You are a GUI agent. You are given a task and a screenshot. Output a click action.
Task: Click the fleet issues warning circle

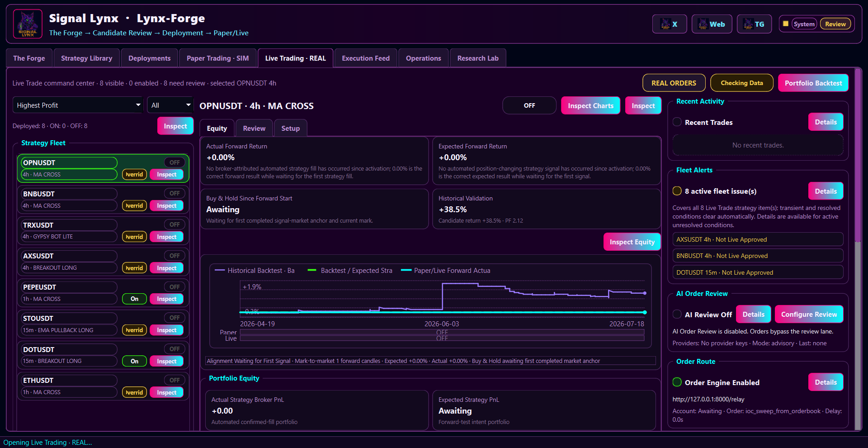(677, 191)
